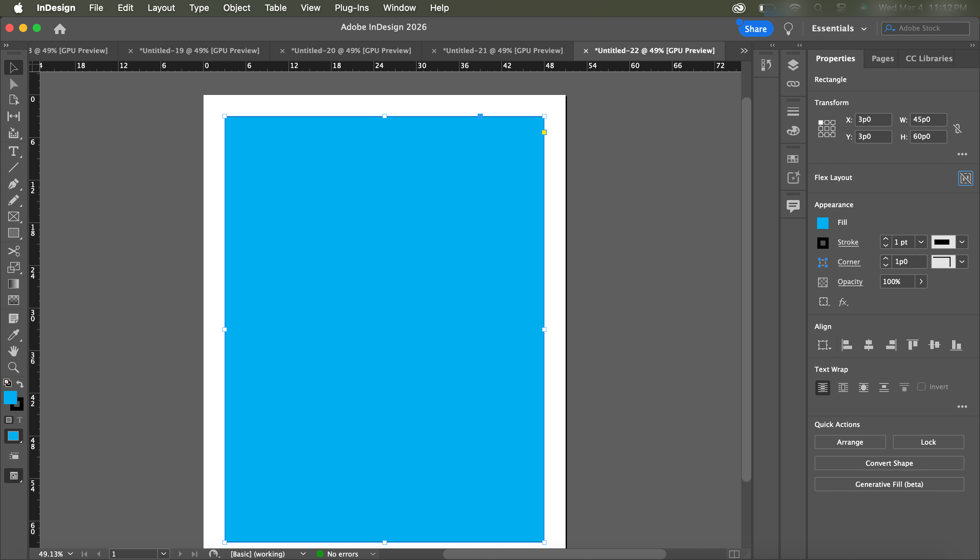The width and height of the screenshot is (980, 560).
Task: Select the Type tool
Action: (14, 151)
